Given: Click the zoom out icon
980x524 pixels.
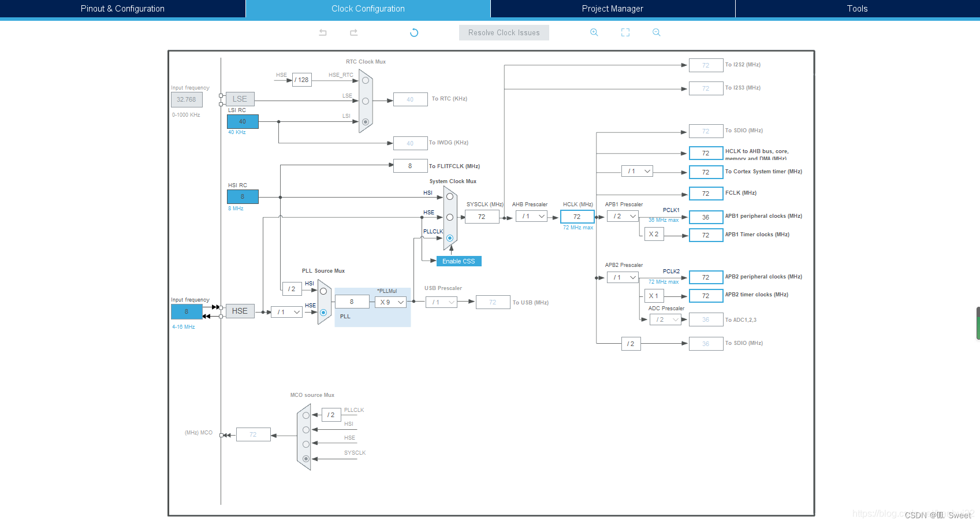Looking at the screenshot, I should pos(657,32).
